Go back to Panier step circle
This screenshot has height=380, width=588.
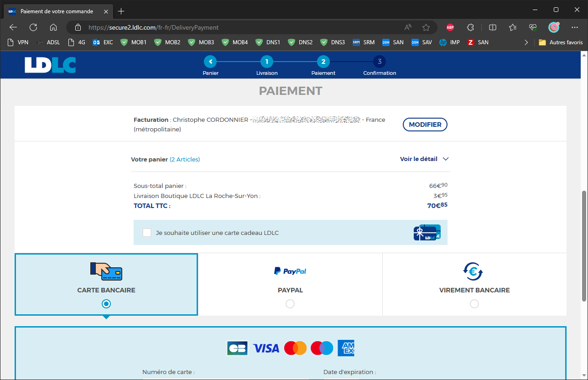[x=210, y=62]
